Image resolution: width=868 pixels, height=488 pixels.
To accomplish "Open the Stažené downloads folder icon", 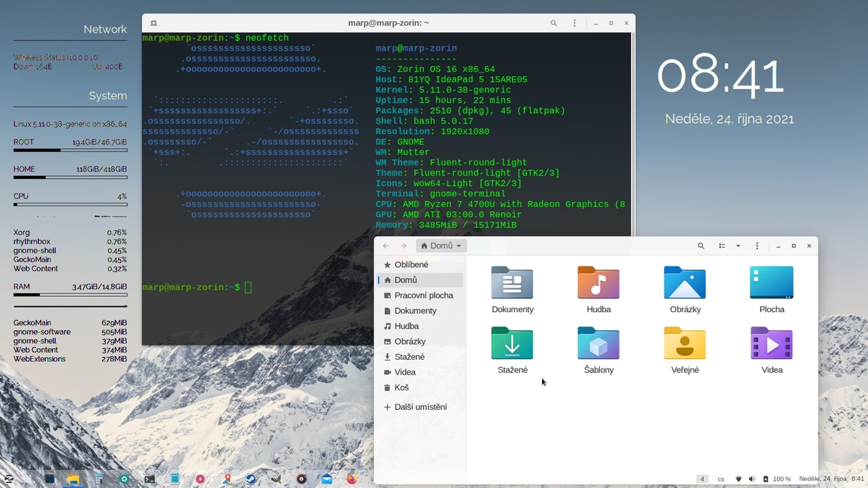I will [512, 343].
